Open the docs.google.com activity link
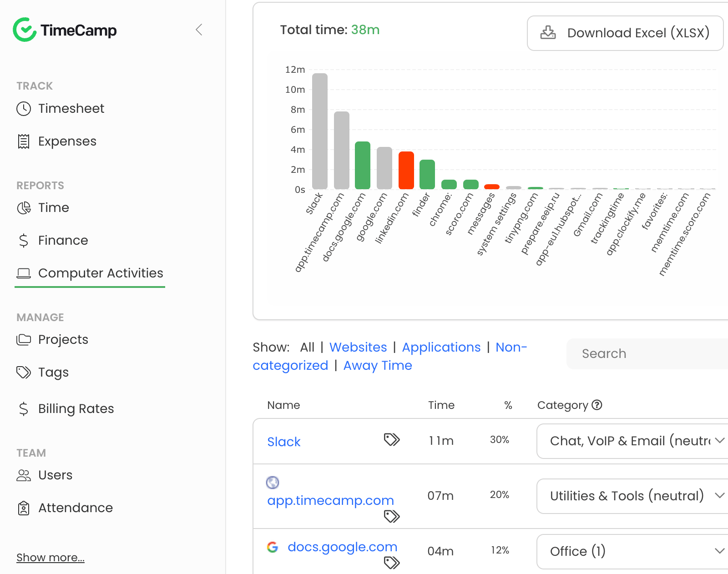Screen dimensions: 728x574 [343, 547]
